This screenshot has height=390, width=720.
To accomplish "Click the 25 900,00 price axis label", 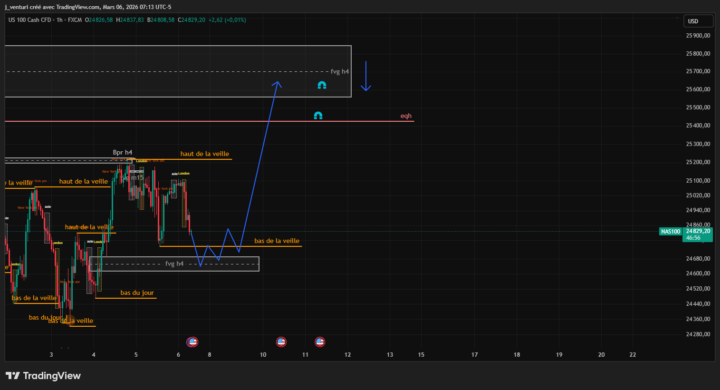I will (698, 35).
